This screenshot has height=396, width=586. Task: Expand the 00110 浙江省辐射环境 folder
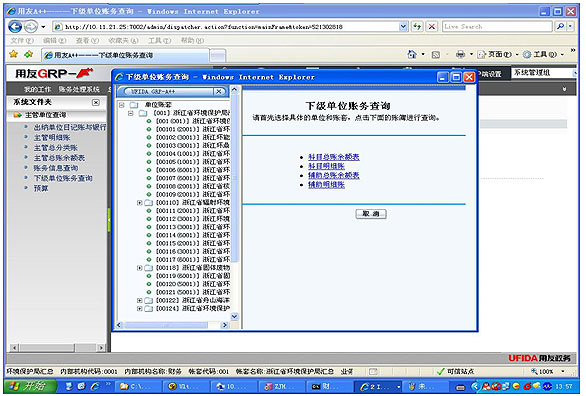click(139, 202)
